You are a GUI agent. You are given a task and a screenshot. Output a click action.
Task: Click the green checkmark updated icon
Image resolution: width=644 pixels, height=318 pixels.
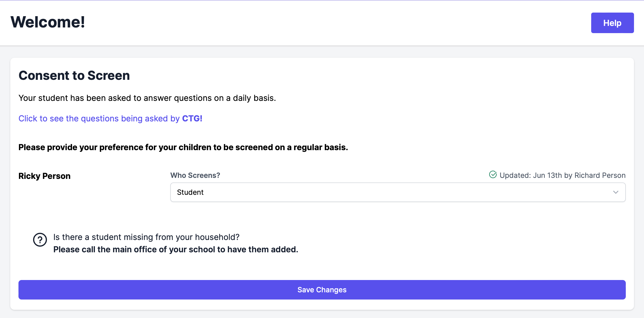pyautogui.click(x=493, y=175)
